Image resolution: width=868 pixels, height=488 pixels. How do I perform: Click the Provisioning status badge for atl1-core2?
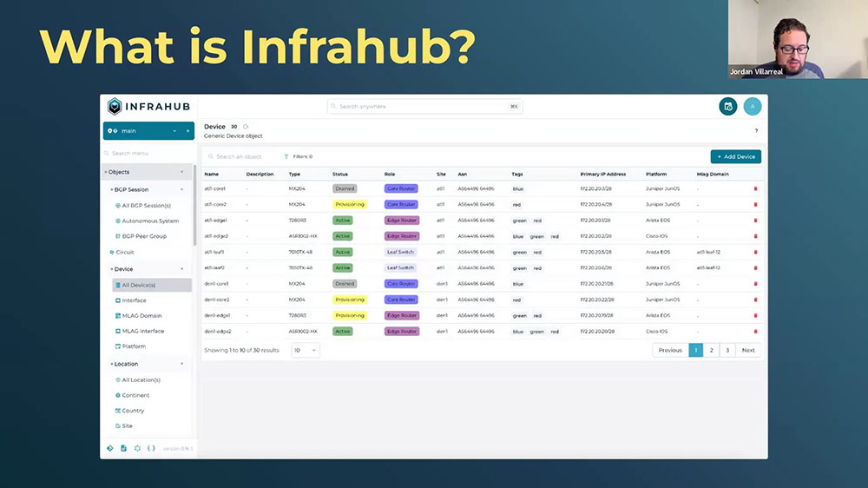click(350, 205)
